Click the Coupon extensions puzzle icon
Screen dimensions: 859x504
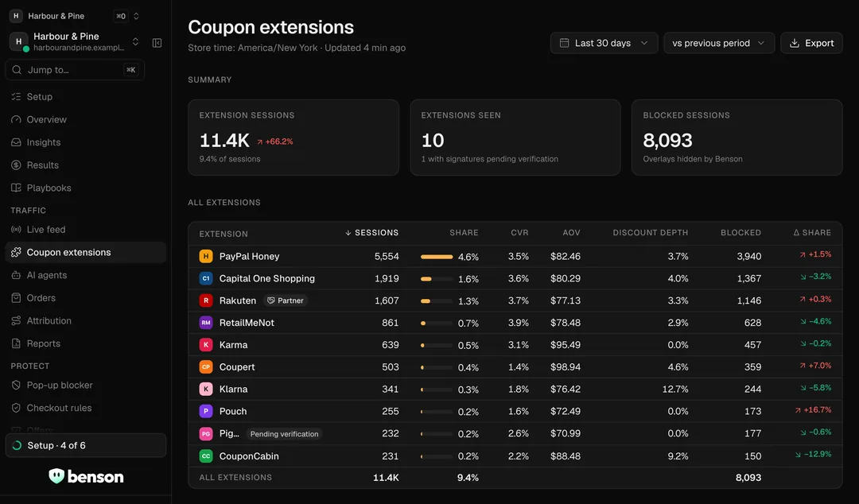(16, 252)
